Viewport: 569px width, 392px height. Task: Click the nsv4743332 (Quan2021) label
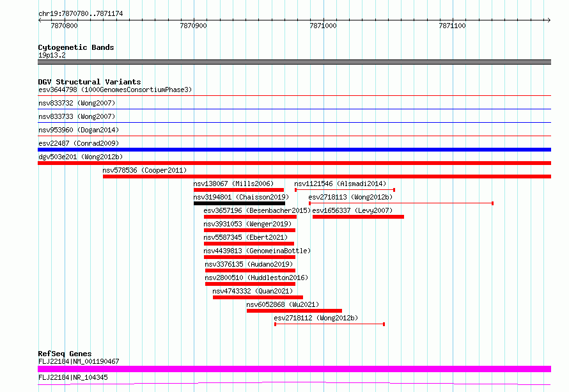(253, 291)
